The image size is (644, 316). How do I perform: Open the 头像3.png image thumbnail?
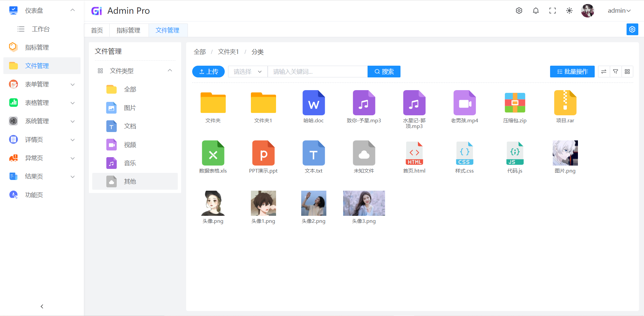tap(364, 203)
